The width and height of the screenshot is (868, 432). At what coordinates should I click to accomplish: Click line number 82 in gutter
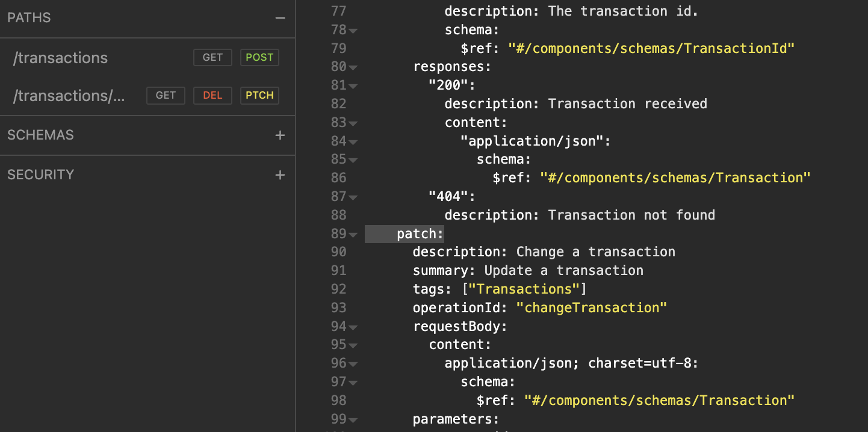pyautogui.click(x=338, y=103)
